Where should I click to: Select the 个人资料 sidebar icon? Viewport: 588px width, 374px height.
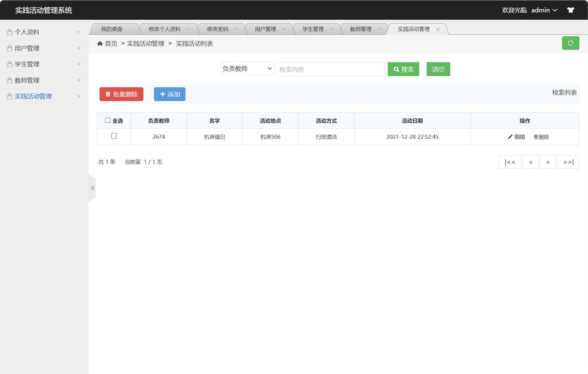pos(9,32)
